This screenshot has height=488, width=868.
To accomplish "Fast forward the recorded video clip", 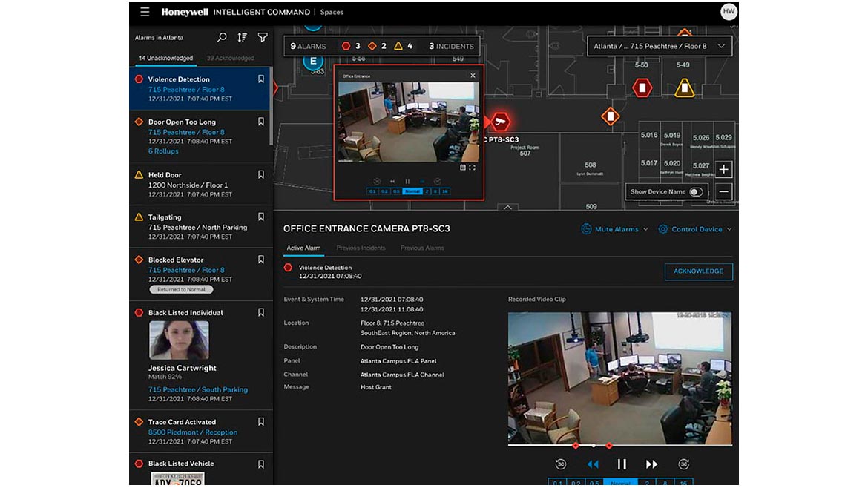I will pos(651,464).
